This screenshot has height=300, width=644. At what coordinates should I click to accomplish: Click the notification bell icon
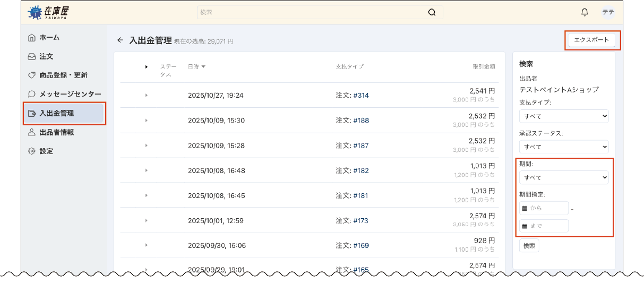pyautogui.click(x=585, y=12)
